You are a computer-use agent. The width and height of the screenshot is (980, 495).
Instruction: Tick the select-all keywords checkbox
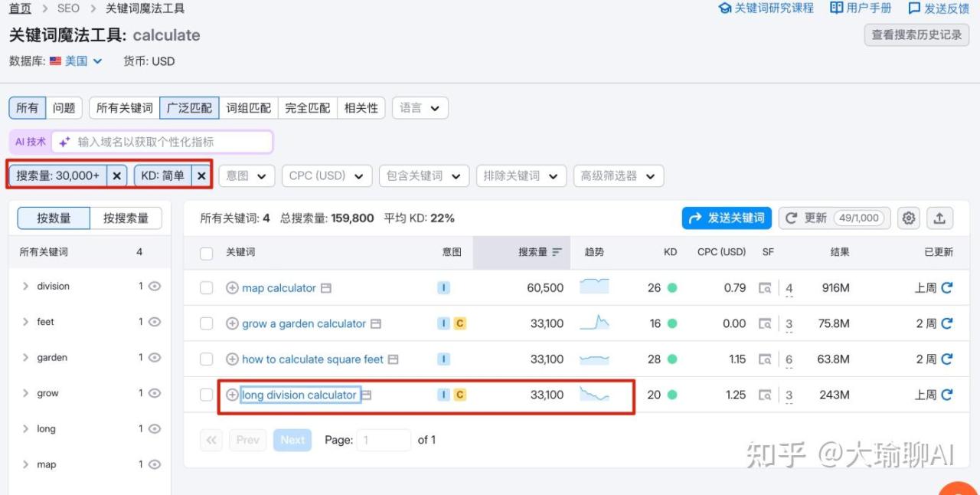(206, 253)
